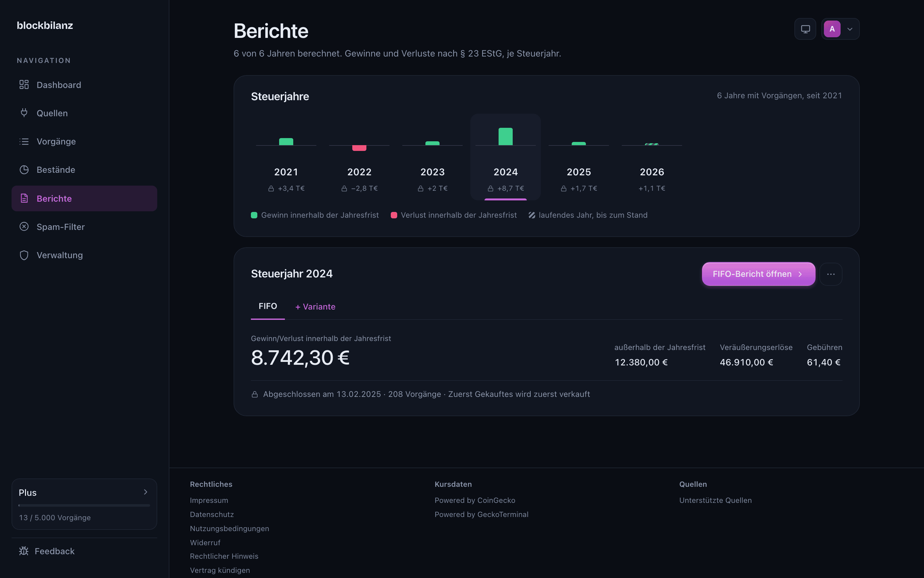Select the highlighted 2024 year column
This screenshot has height=578, width=924.
[x=506, y=157]
